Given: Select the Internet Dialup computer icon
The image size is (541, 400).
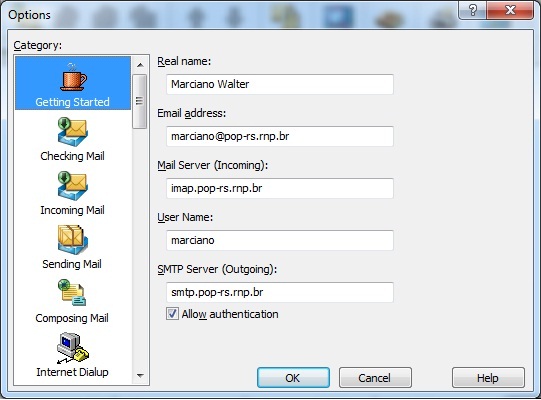Looking at the screenshot, I should [x=72, y=348].
